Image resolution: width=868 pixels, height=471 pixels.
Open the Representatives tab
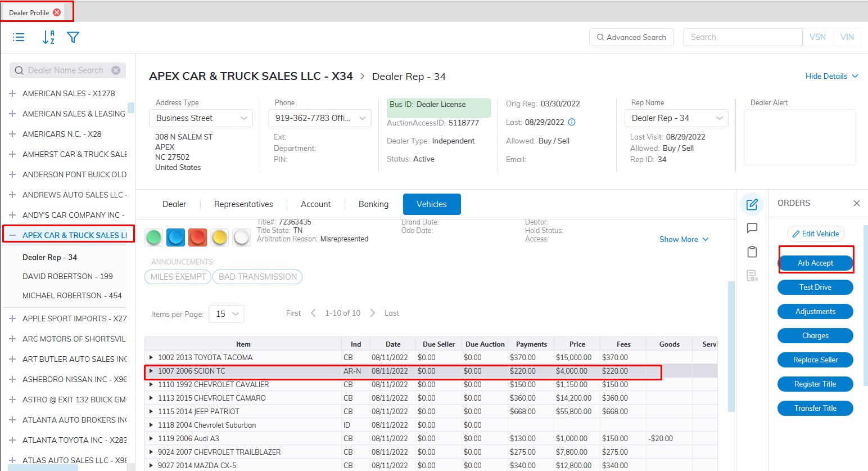(243, 204)
